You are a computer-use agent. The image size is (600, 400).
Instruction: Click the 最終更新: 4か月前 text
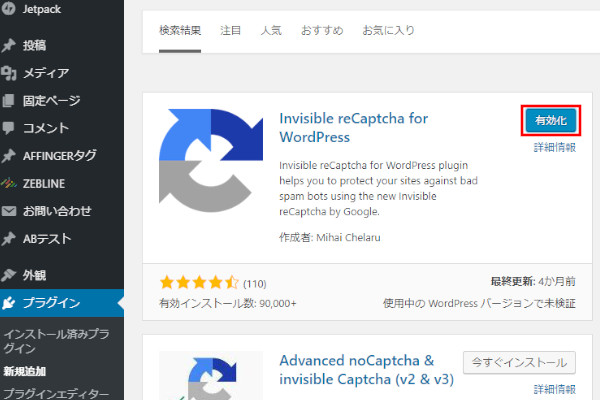[x=533, y=282]
